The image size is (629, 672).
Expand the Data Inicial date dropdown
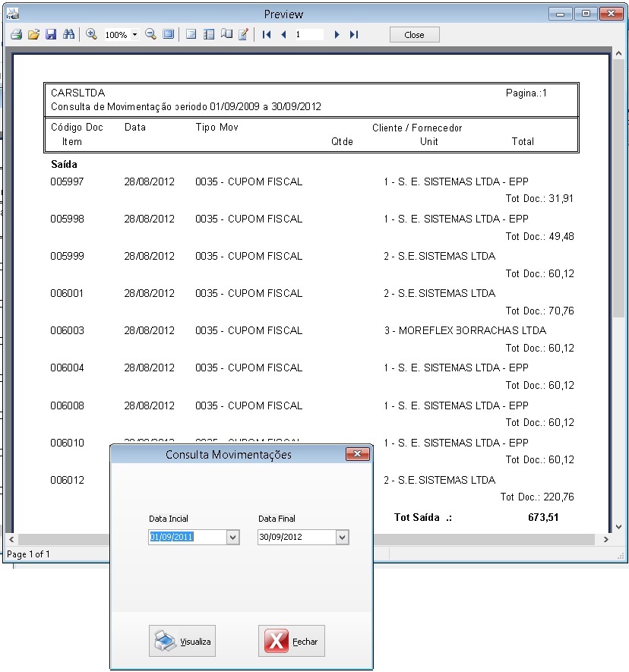point(232,538)
